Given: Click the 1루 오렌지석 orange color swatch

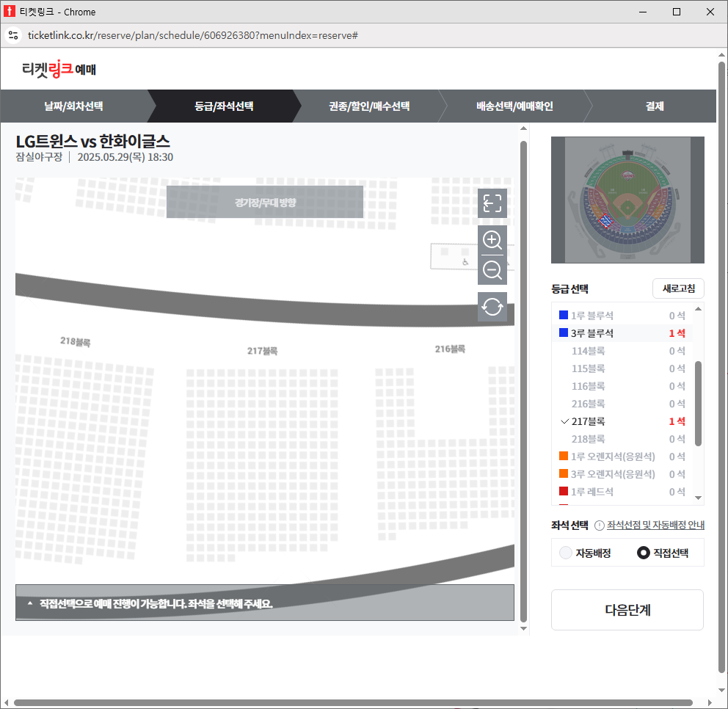Looking at the screenshot, I should coord(564,456).
